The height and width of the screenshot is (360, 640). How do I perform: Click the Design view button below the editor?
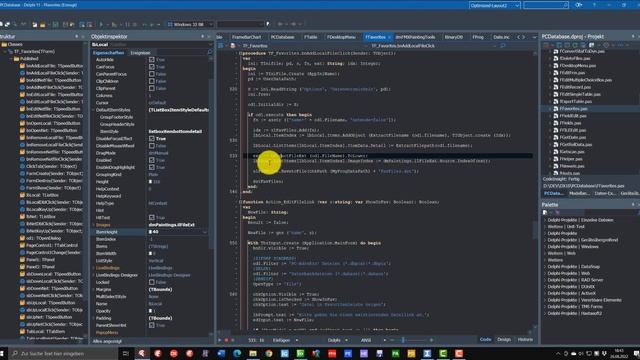point(504,340)
